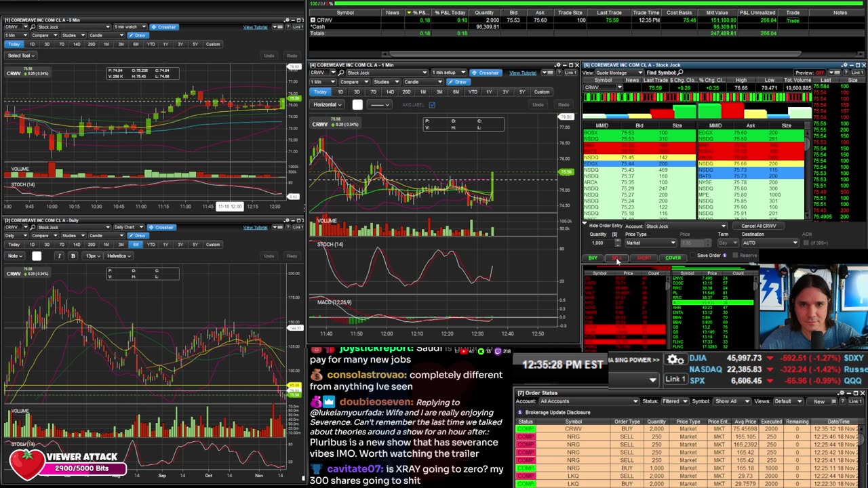Open View Tutorial link in 1 Min chart
Image resolution: width=868 pixels, height=488 pixels.
pos(522,73)
